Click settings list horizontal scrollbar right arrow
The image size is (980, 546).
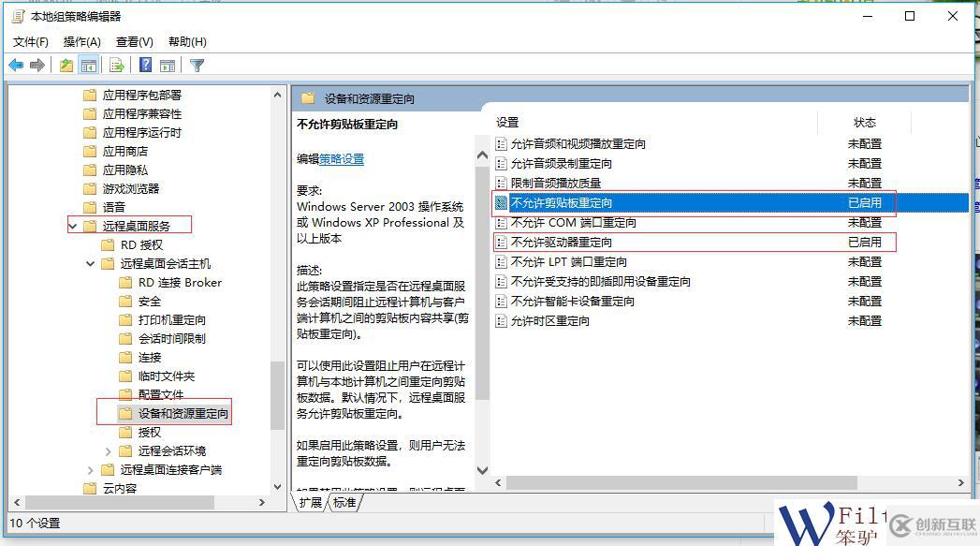coord(960,483)
